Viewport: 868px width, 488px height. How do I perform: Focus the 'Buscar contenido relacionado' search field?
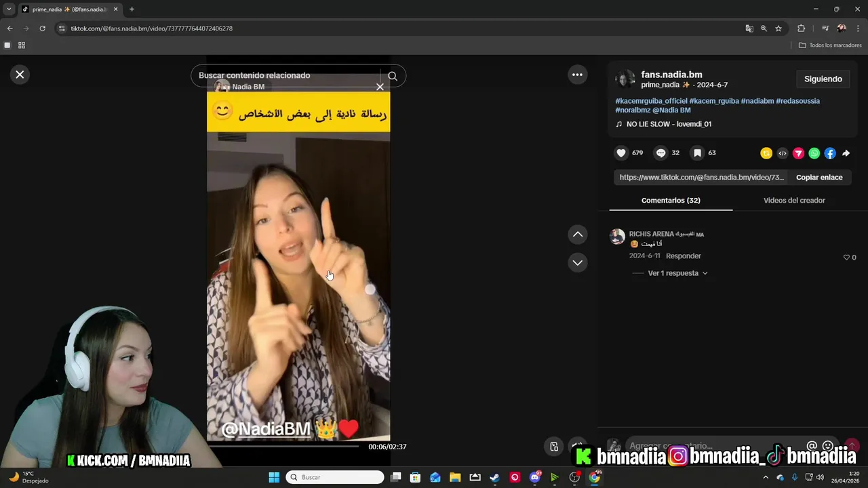[x=288, y=75]
